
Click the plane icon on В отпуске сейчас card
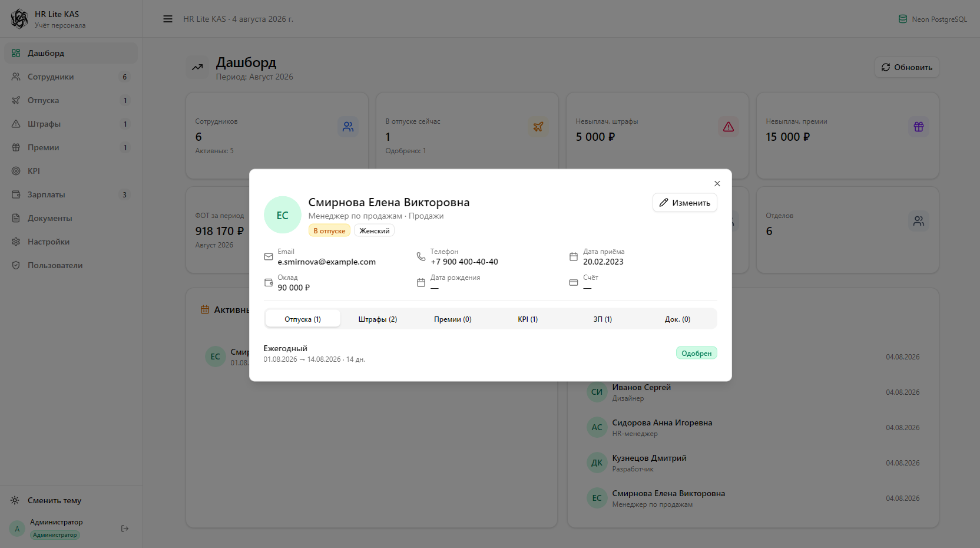[x=538, y=127]
